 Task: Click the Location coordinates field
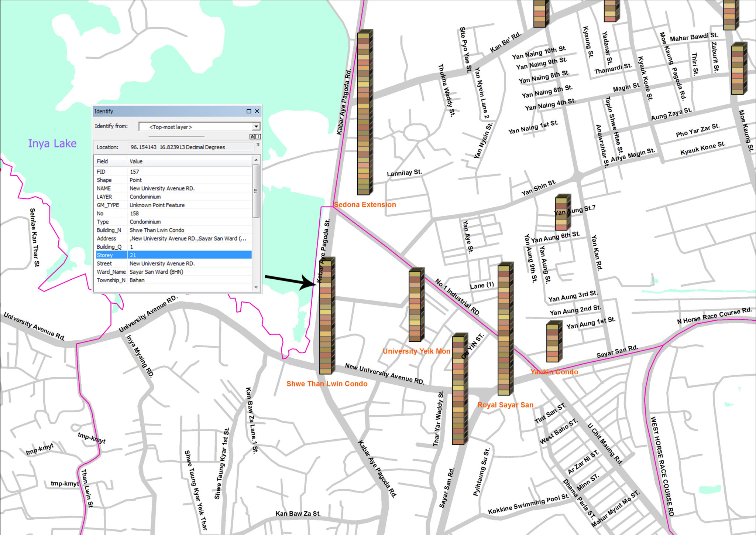point(191,147)
